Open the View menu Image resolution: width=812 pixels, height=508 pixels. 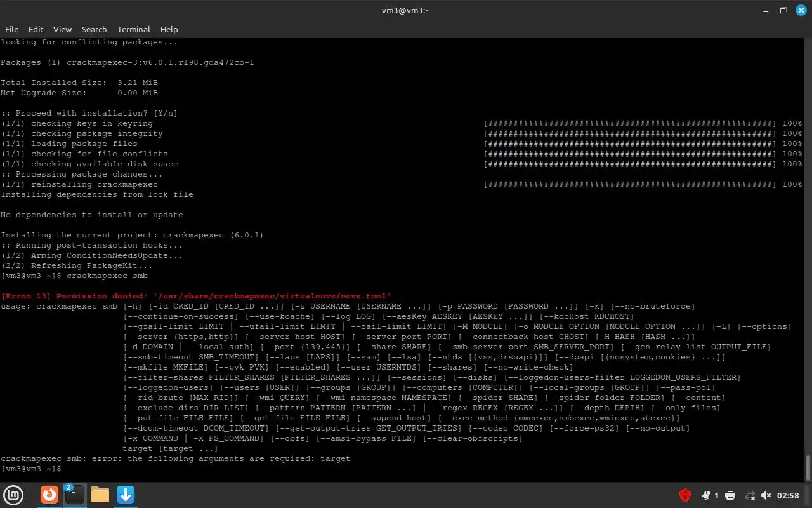point(62,29)
